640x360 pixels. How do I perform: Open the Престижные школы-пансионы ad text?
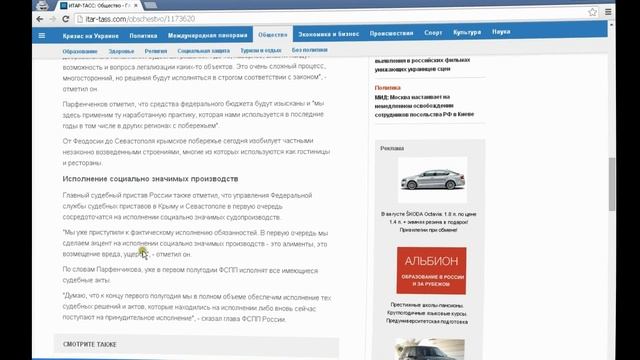(x=427, y=313)
